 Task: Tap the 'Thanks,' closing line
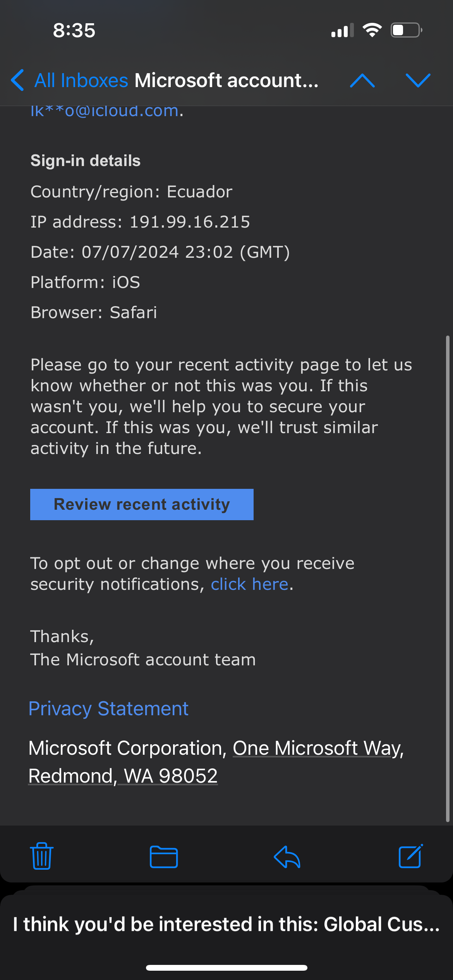click(x=62, y=637)
